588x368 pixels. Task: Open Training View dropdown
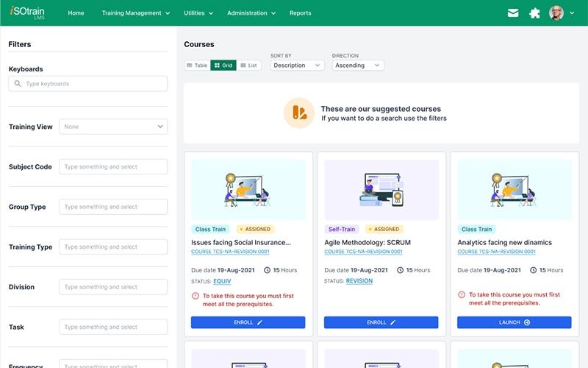pyautogui.click(x=113, y=127)
